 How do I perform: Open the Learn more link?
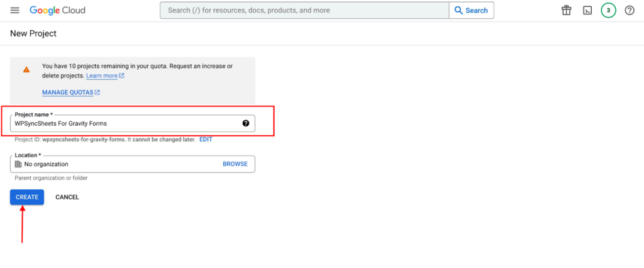(x=102, y=75)
